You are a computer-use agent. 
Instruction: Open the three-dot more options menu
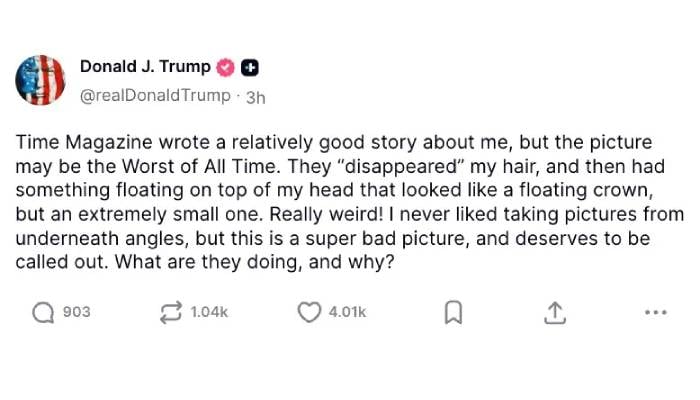coord(656,313)
